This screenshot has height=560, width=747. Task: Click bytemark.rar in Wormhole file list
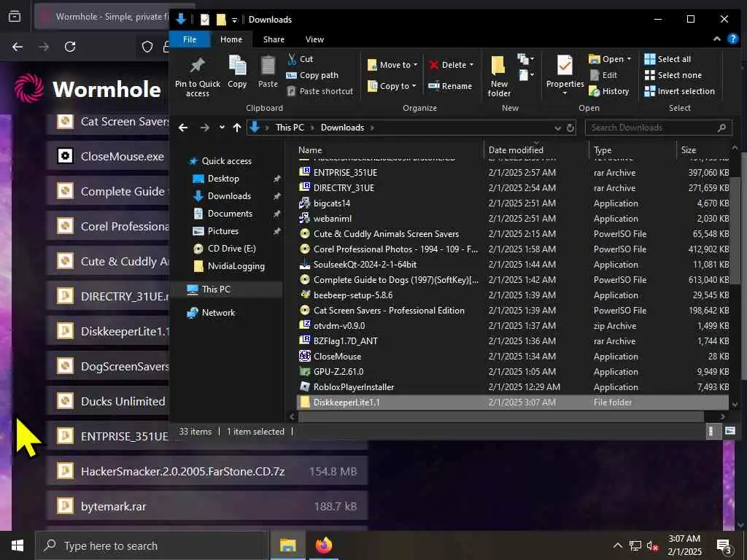coord(206,506)
